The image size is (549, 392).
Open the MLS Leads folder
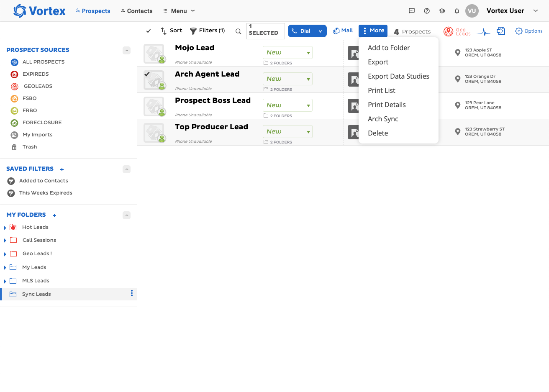(x=36, y=281)
